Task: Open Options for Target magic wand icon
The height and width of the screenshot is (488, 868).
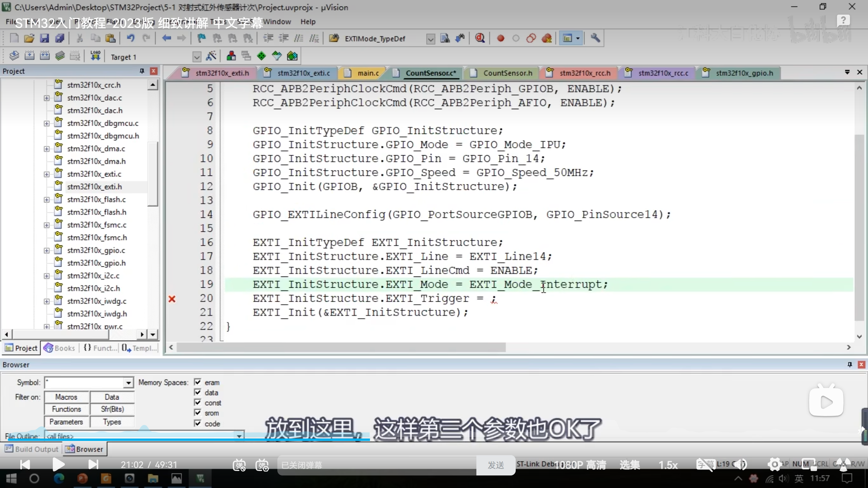Action: pyautogui.click(x=211, y=56)
